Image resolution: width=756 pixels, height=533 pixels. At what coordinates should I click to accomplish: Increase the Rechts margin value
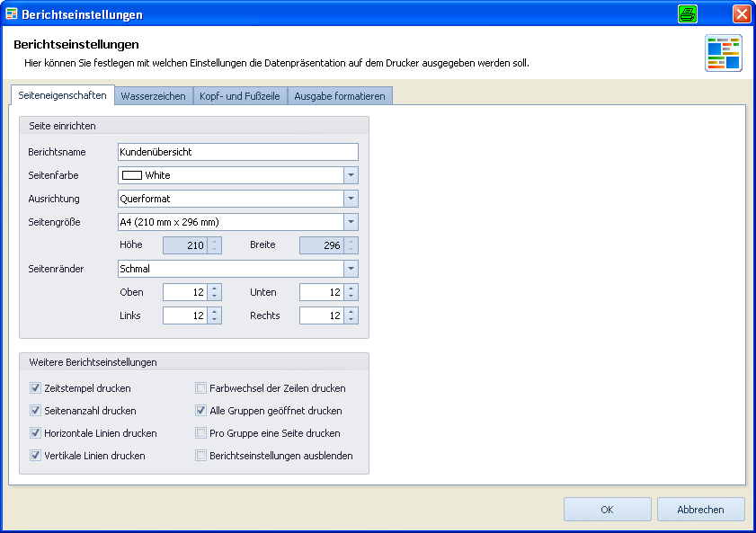click(x=351, y=311)
